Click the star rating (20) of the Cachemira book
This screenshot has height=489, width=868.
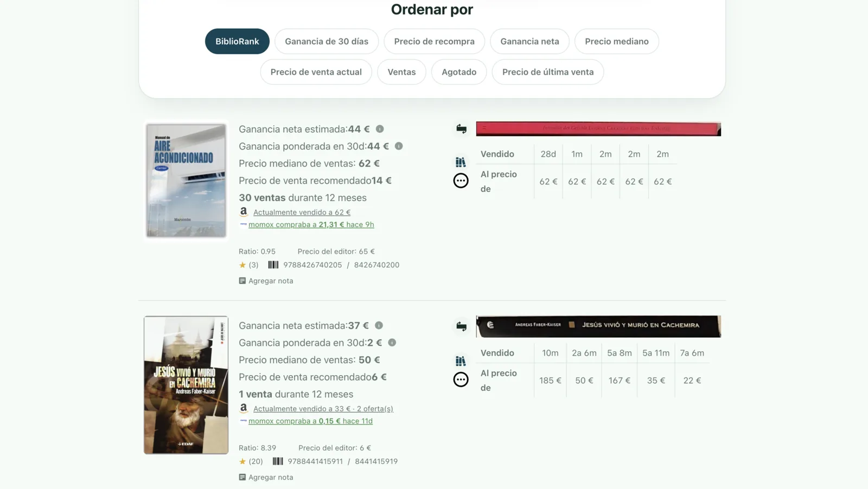pyautogui.click(x=251, y=461)
